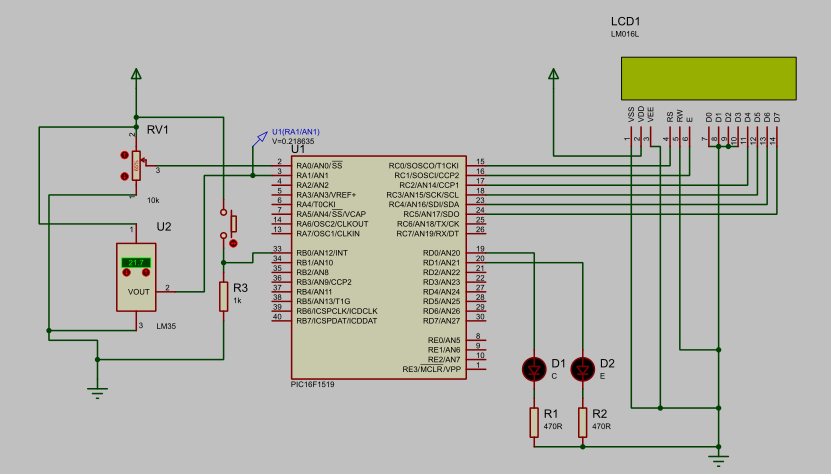Click the RD0/AN20 pin label
This screenshot has width=831, height=474.
[x=441, y=253]
